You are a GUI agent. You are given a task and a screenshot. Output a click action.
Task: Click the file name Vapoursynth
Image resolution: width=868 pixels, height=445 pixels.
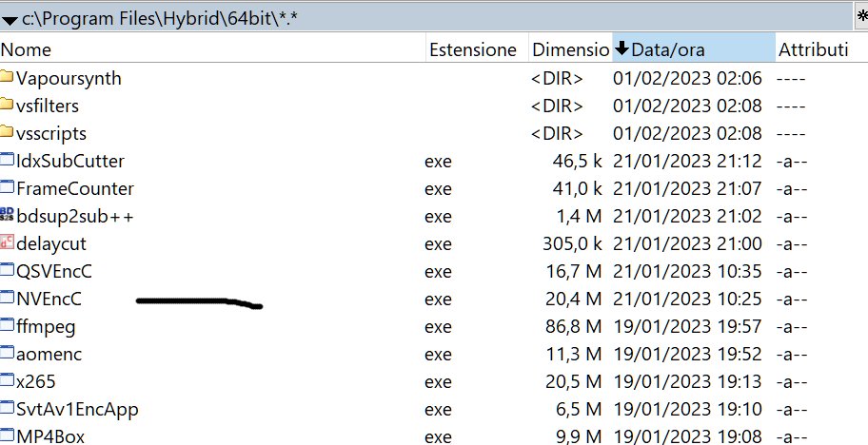coord(69,78)
